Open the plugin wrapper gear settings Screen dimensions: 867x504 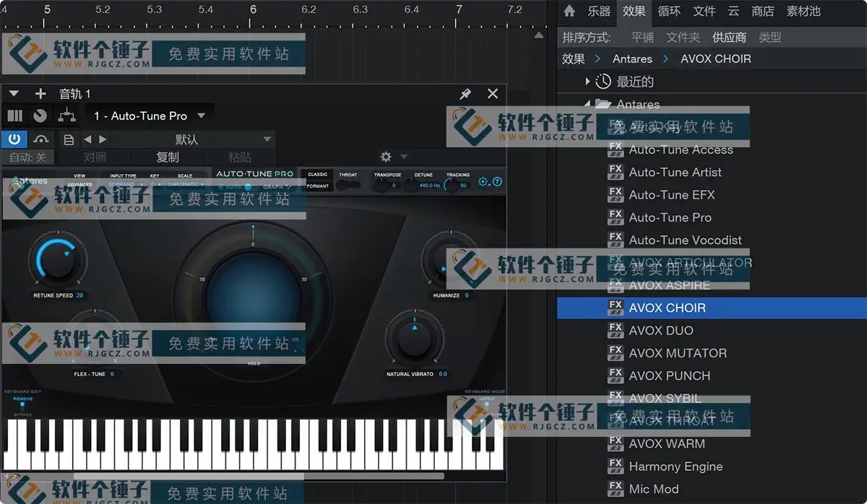click(386, 157)
